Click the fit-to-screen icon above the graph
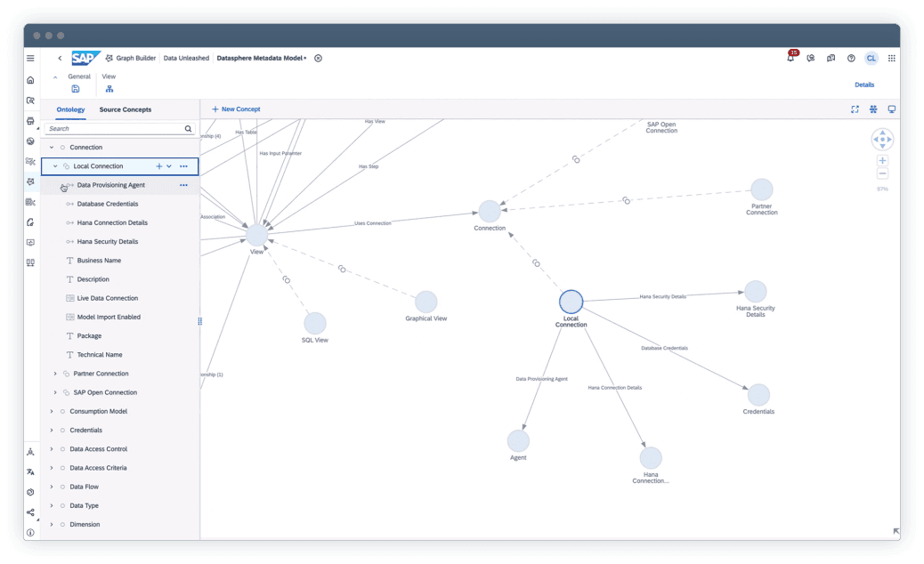Image resolution: width=924 pixels, height=564 pixels. pos(855,109)
